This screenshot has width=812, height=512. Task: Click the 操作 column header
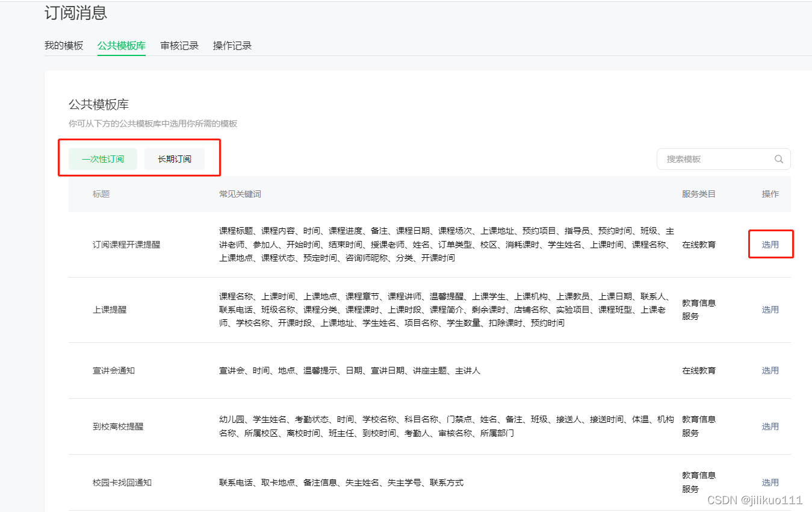pos(770,194)
